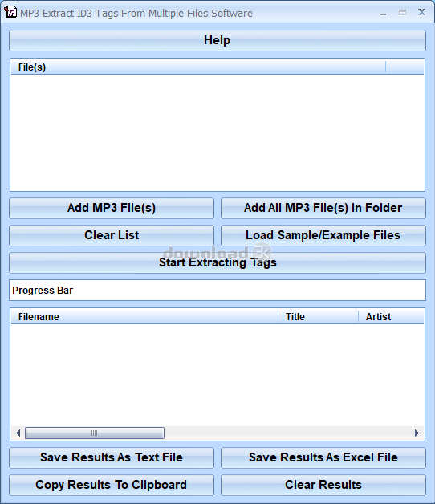435x504 pixels.
Task: Save Results As Excel File
Action: pos(323,457)
